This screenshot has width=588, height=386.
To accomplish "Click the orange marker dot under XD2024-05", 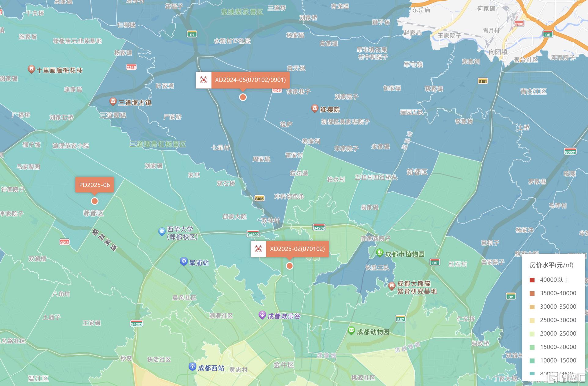I will tap(243, 97).
